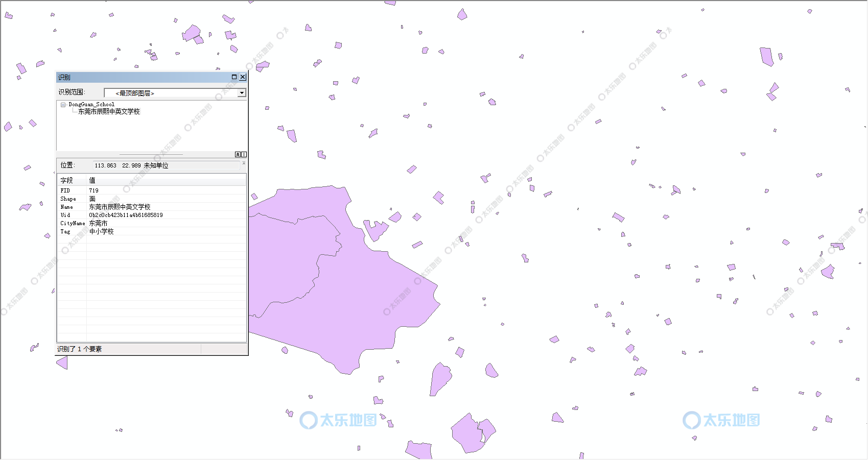This screenshot has height=460, width=868.
Task: Select the Shape value 面
Action: pyautogui.click(x=92, y=199)
